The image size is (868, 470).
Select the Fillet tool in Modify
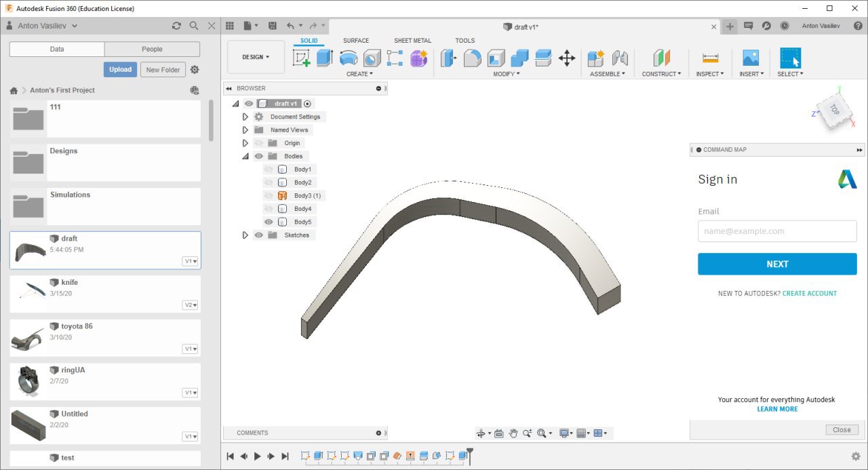(473, 58)
